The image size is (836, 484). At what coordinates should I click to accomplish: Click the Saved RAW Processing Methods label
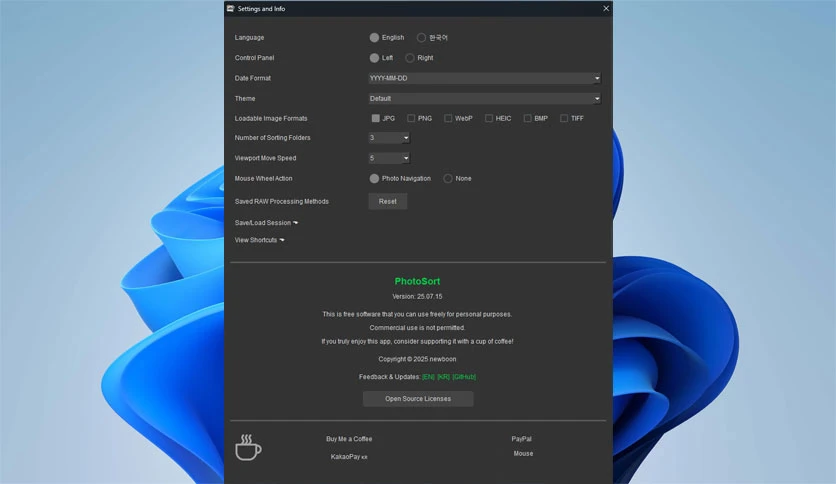pos(282,201)
